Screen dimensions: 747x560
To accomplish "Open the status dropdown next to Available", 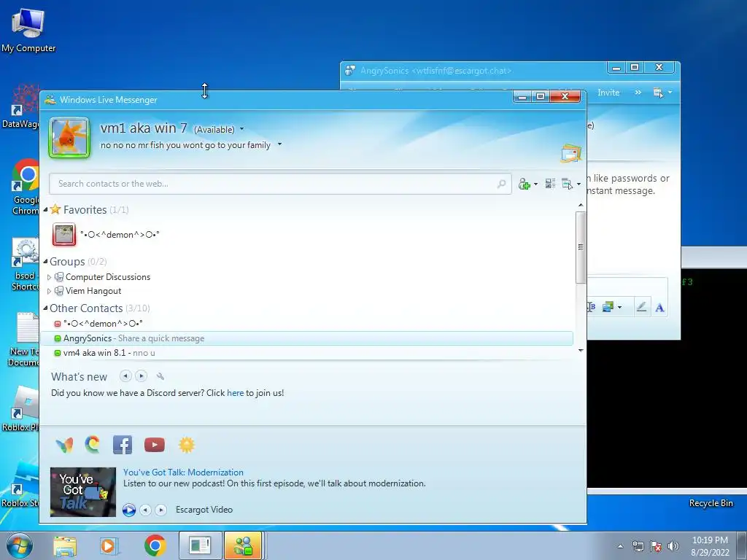I will click(x=241, y=129).
